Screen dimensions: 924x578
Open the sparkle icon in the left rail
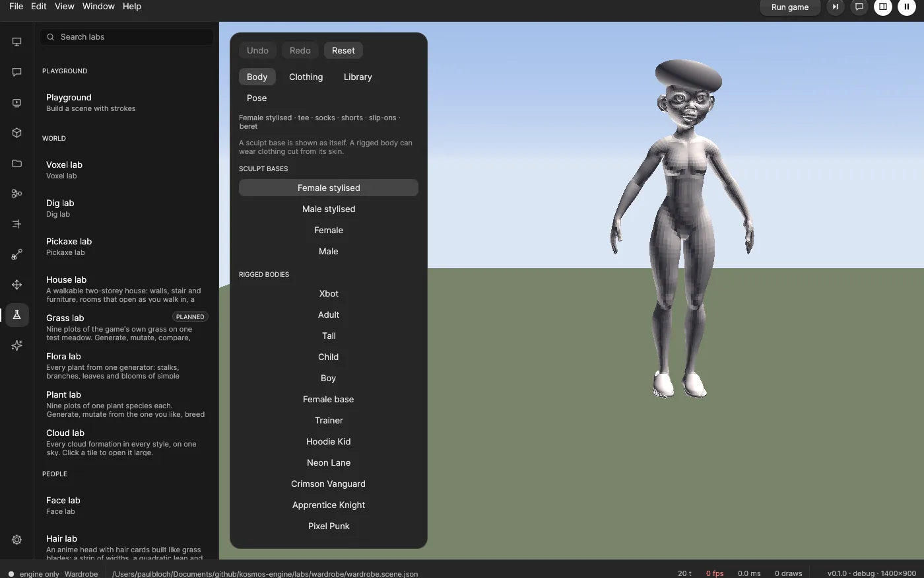coord(17,345)
